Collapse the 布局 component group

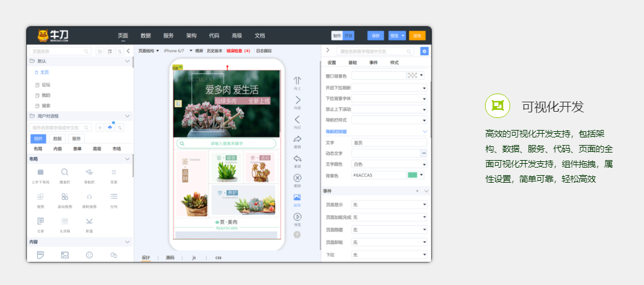[128, 159]
